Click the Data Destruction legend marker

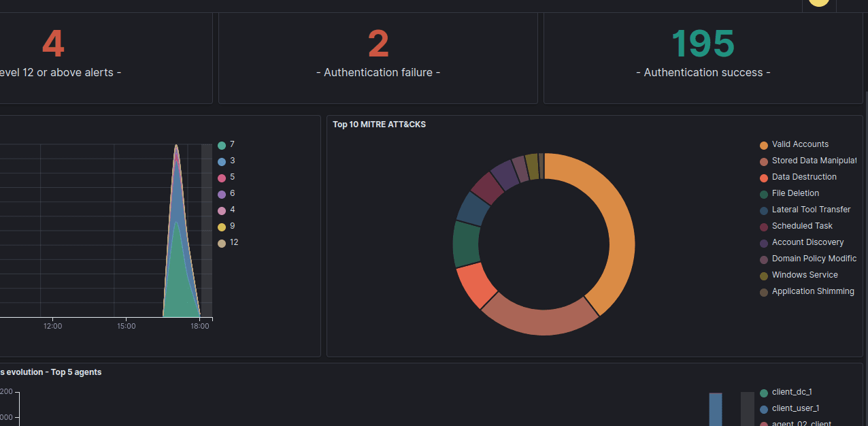click(x=763, y=177)
